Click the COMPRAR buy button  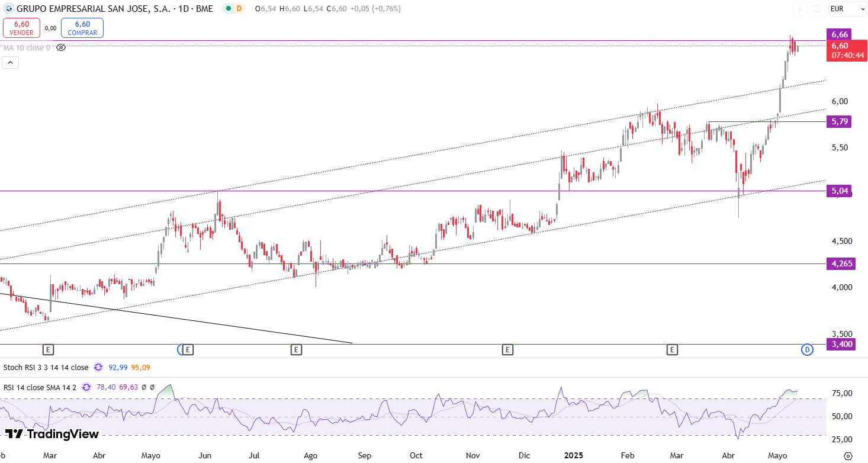point(82,28)
